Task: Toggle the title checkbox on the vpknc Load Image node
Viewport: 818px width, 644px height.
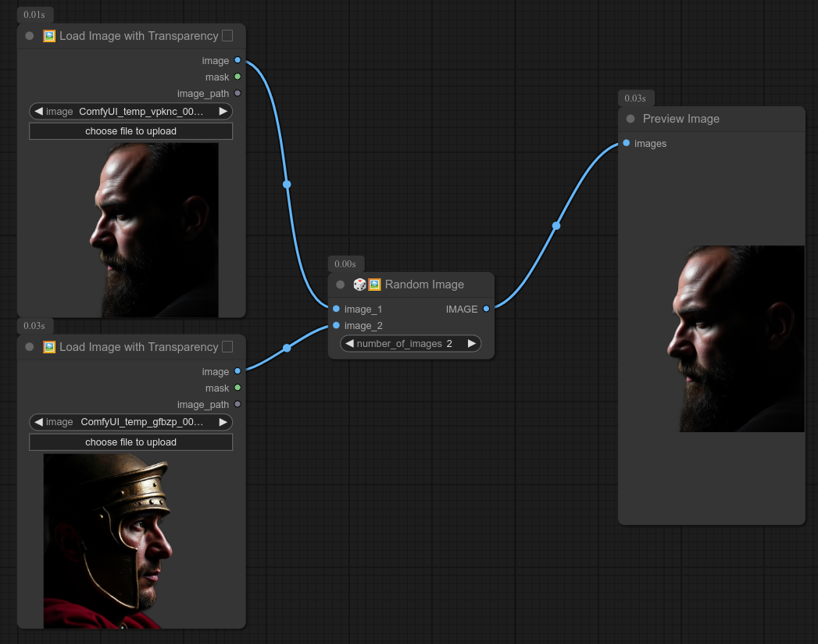Action: [x=227, y=36]
